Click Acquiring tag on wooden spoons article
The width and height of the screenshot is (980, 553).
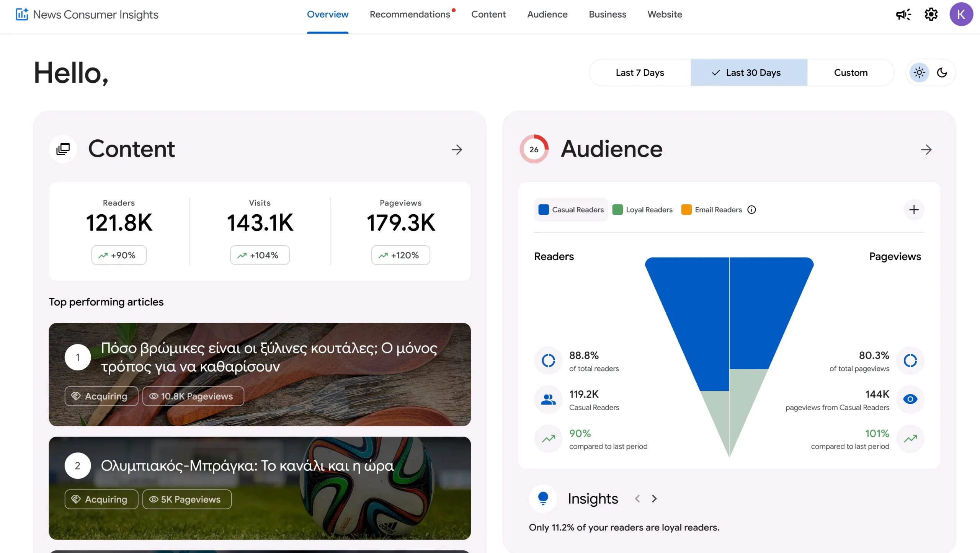(101, 396)
